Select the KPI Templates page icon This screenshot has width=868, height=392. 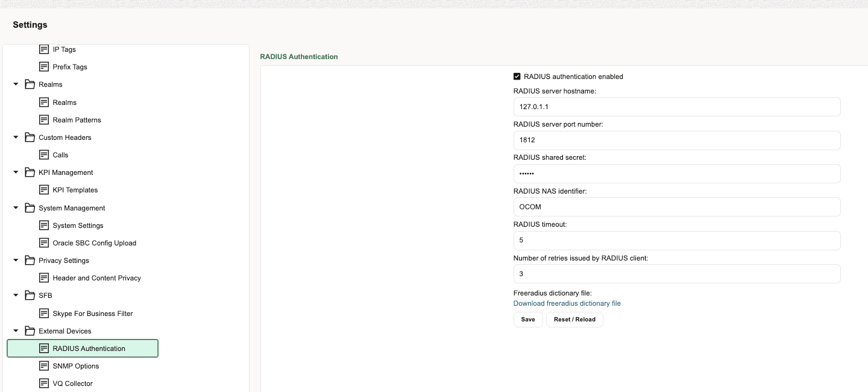click(x=43, y=189)
